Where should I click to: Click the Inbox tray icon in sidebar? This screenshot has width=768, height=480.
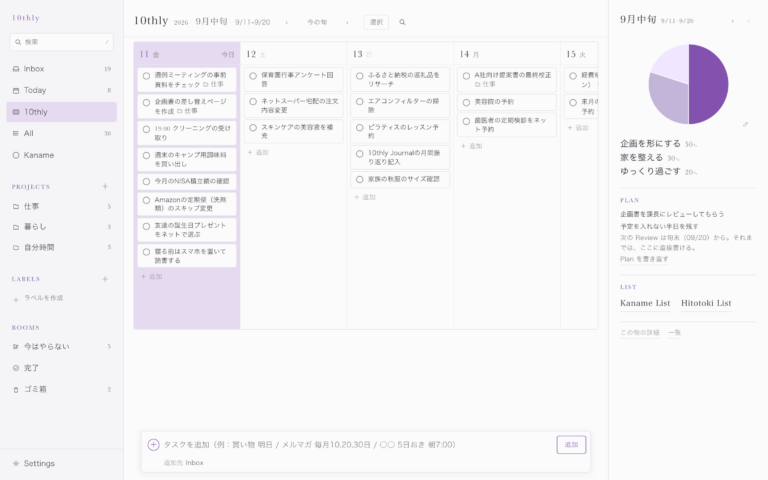coord(16,69)
